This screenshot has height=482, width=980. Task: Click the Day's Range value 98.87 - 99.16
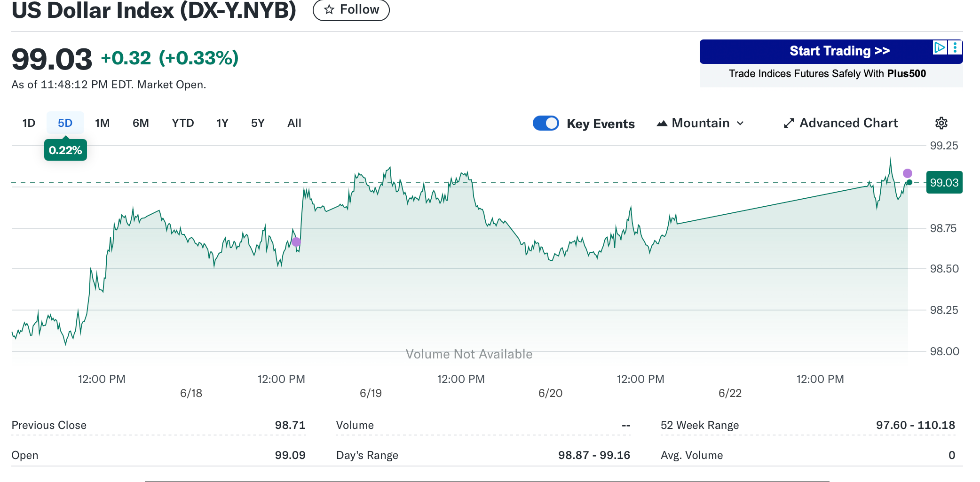(594, 455)
